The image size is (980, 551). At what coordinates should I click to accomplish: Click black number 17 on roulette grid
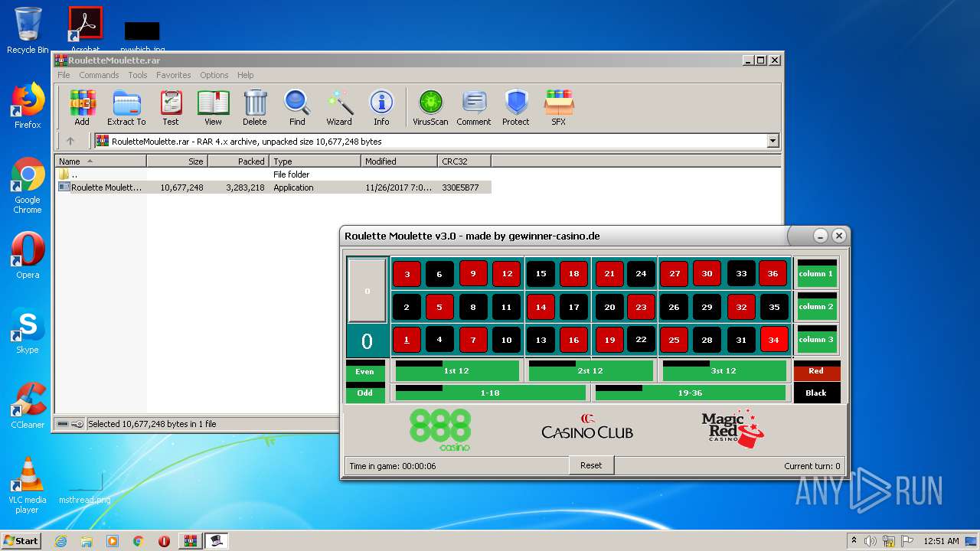click(x=574, y=307)
